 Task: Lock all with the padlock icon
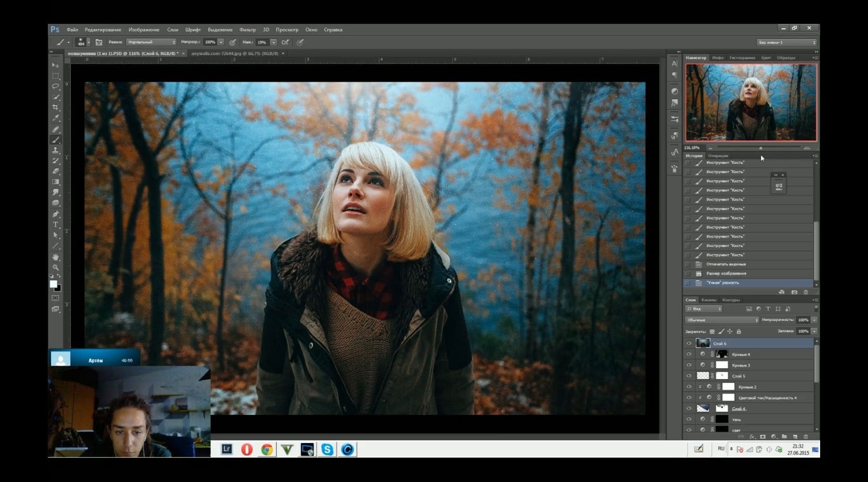[739, 331]
